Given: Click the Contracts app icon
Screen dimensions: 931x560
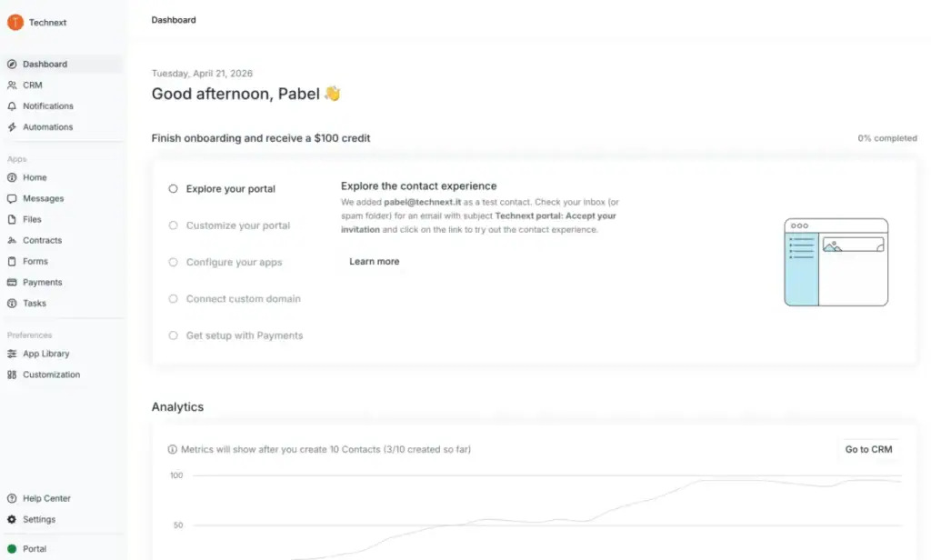Looking at the screenshot, I should point(11,240).
